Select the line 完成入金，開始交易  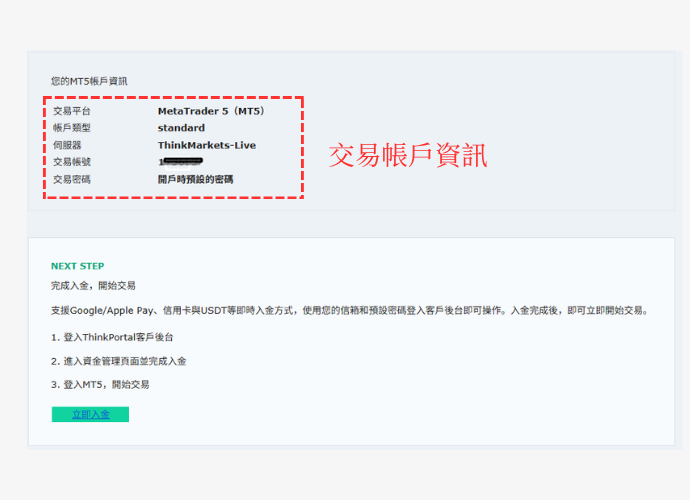(93, 286)
